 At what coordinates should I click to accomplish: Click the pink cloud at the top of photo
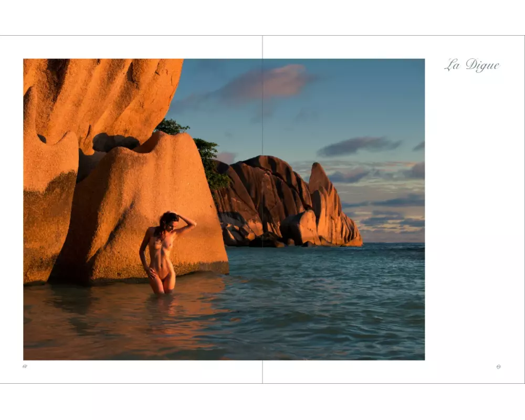tap(268, 81)
